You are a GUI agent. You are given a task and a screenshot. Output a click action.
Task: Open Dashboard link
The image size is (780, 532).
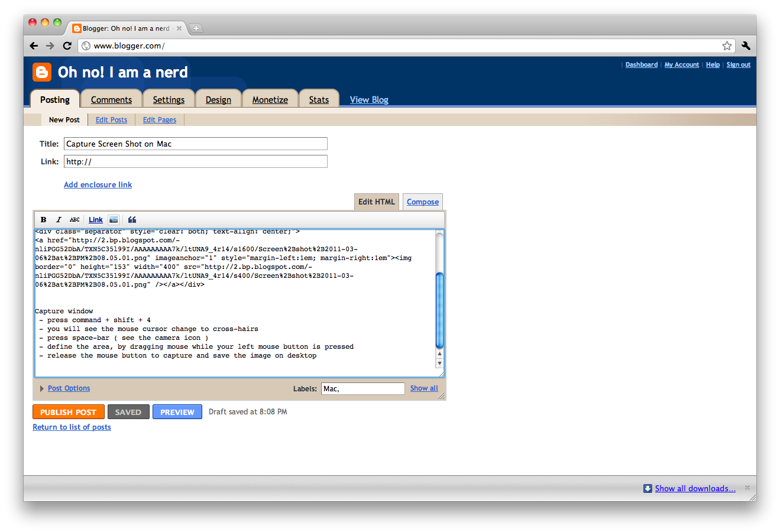pos(642,64)
